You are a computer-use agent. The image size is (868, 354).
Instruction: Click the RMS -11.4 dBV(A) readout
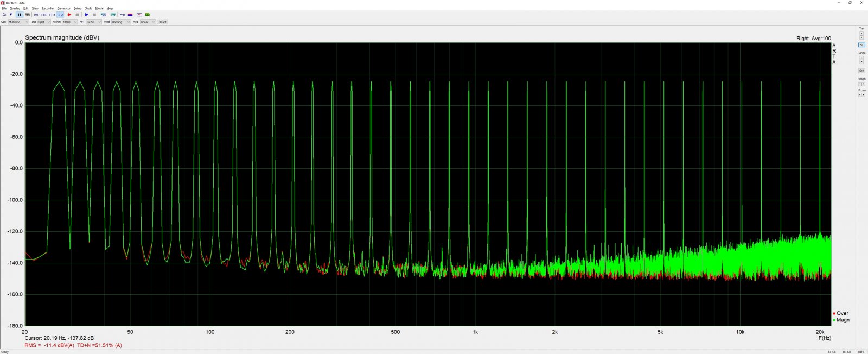click(x=49, y=345)
